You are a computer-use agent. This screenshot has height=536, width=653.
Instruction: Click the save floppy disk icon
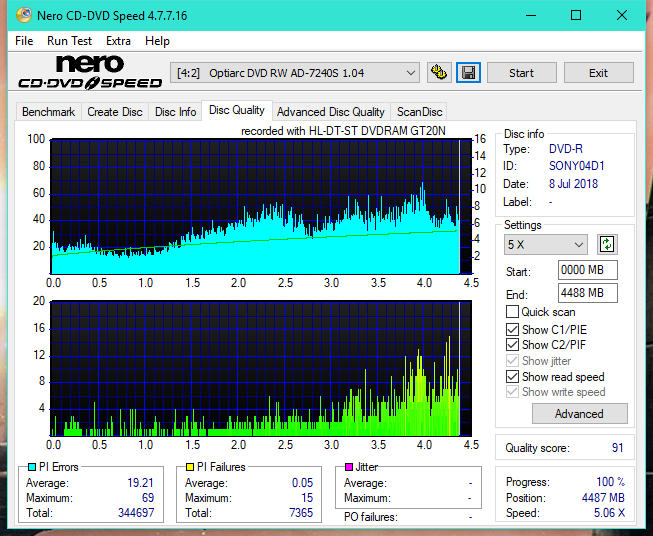(x=468, y=73)
